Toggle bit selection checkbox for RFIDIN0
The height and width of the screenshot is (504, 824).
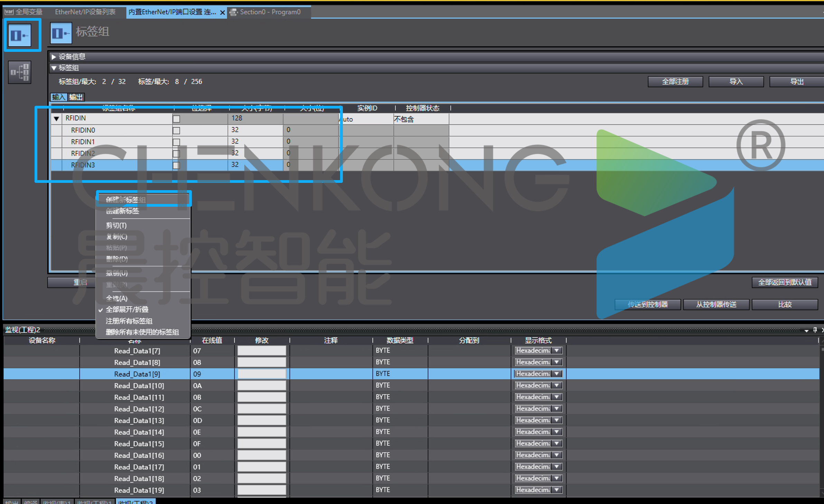click(x=176, y=130)
